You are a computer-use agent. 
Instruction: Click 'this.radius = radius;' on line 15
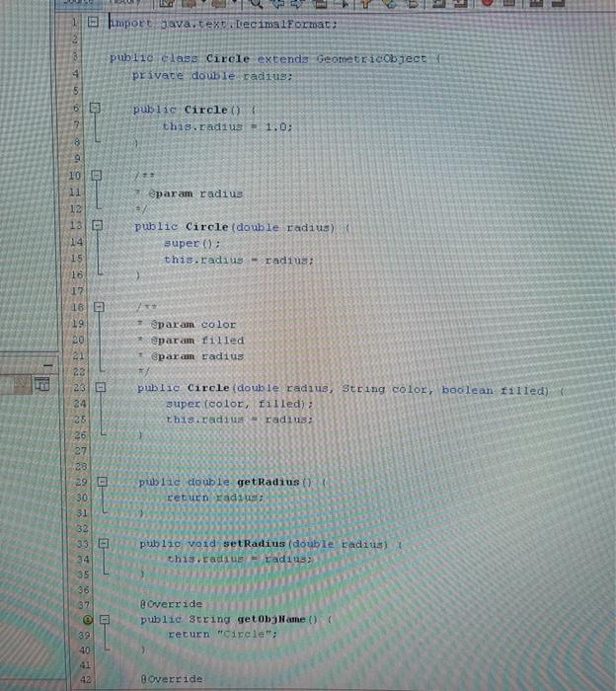coord(238,260)
